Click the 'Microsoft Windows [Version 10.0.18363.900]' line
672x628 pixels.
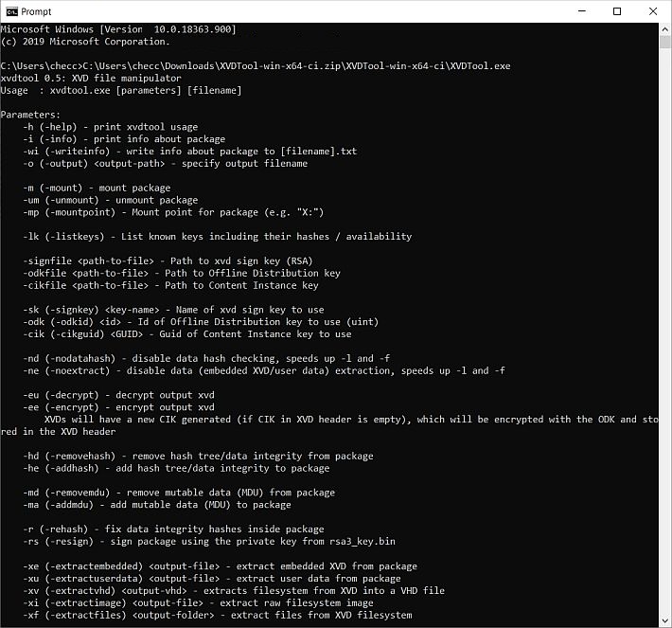(118, 29)
